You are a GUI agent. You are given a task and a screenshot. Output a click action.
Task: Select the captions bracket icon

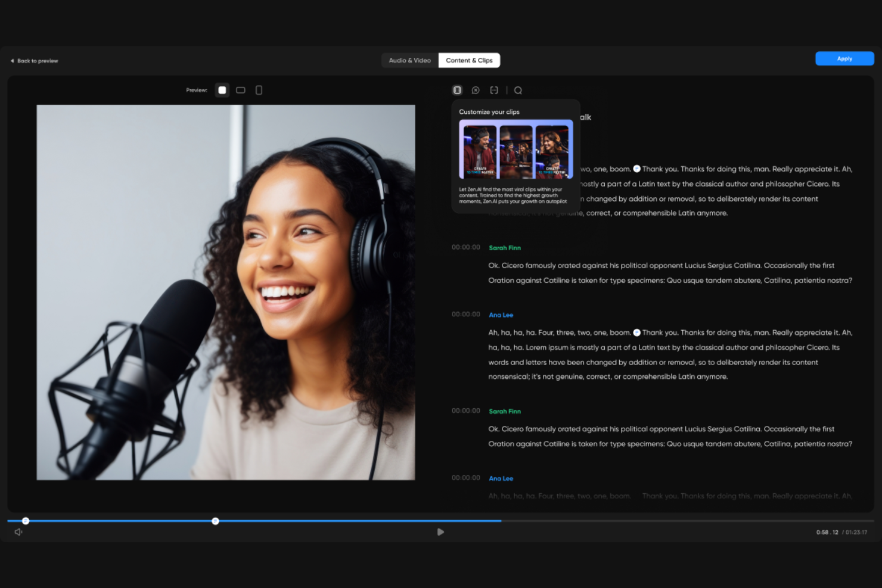coord(495,90)
